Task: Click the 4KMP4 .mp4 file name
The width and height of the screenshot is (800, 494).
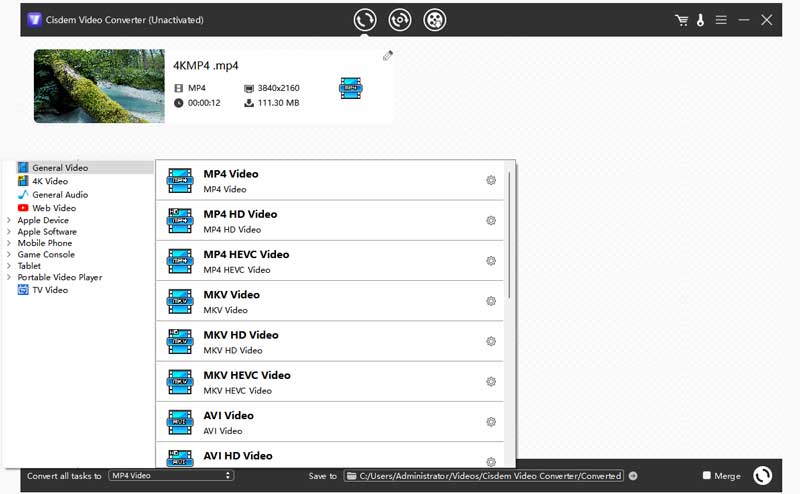Action: pos(206,66)
